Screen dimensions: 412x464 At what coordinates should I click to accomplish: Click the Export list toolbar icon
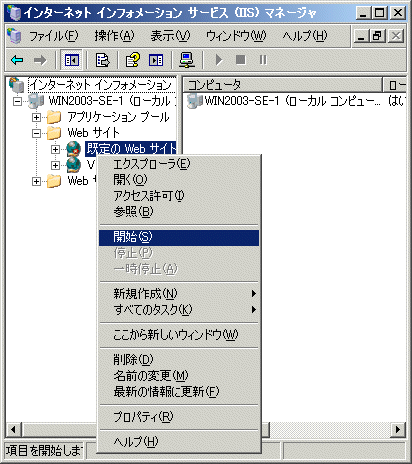tap(102, 60)
